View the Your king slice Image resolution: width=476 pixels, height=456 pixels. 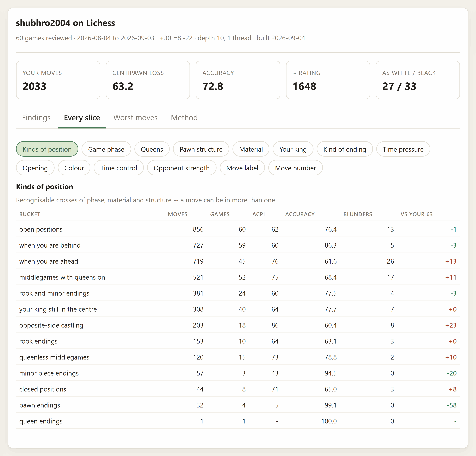point(293,149)
